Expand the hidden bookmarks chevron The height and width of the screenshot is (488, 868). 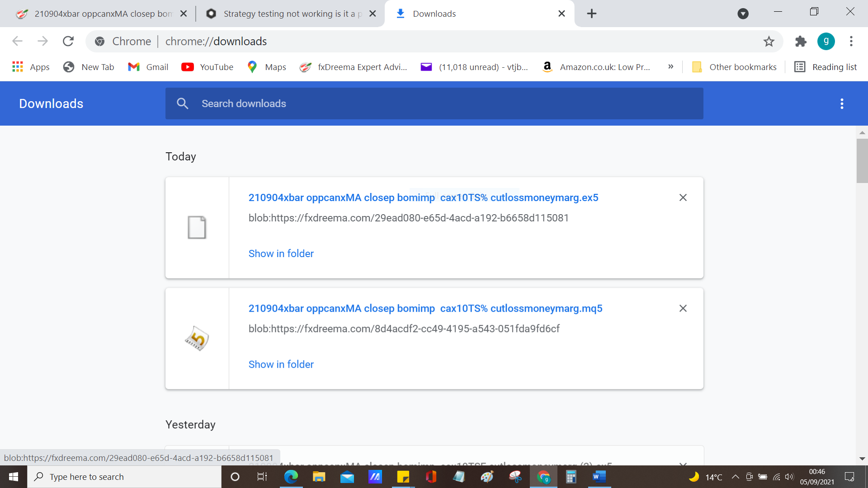[671, 66]
